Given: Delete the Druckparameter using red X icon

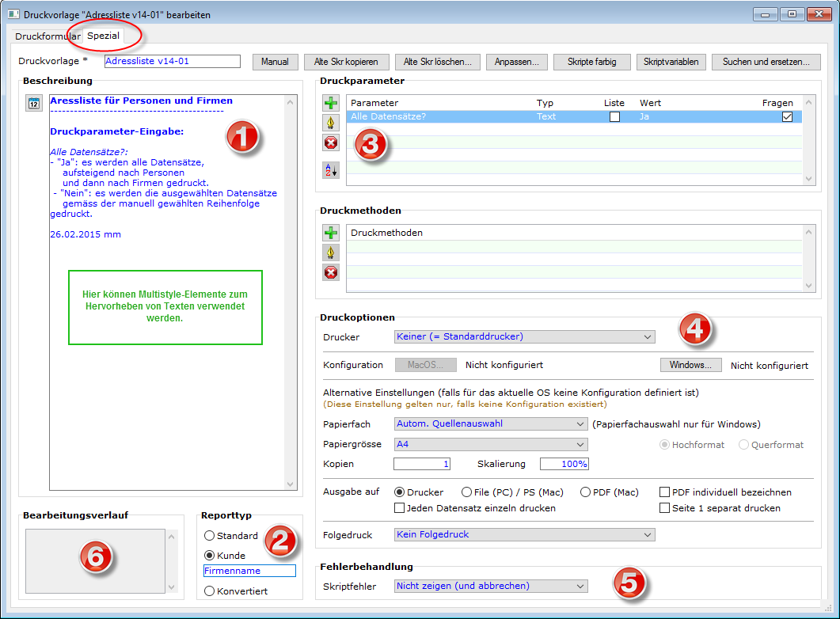Looking at the screenshot, I should (331, 142).
